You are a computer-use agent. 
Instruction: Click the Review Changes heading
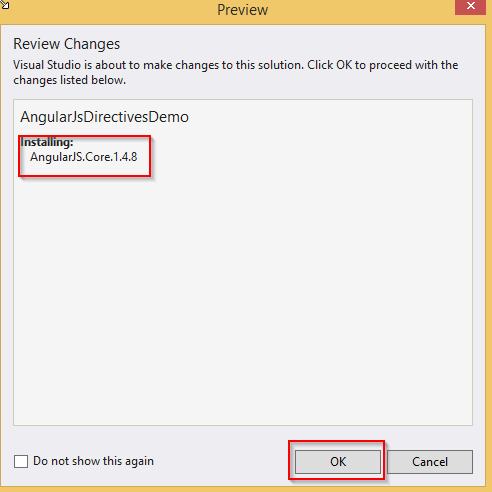[x=67, y=44]
